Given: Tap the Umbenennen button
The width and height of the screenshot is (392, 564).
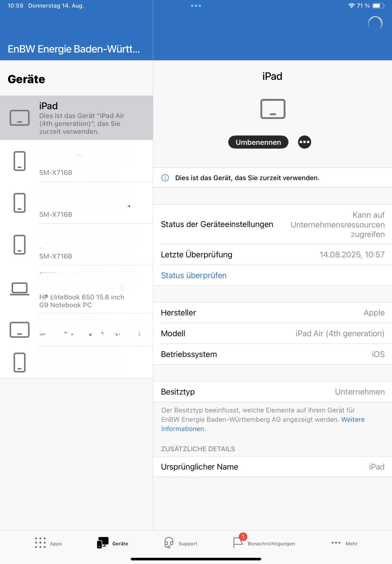Looking at the screenshot, I should click(x=258, y=142).
